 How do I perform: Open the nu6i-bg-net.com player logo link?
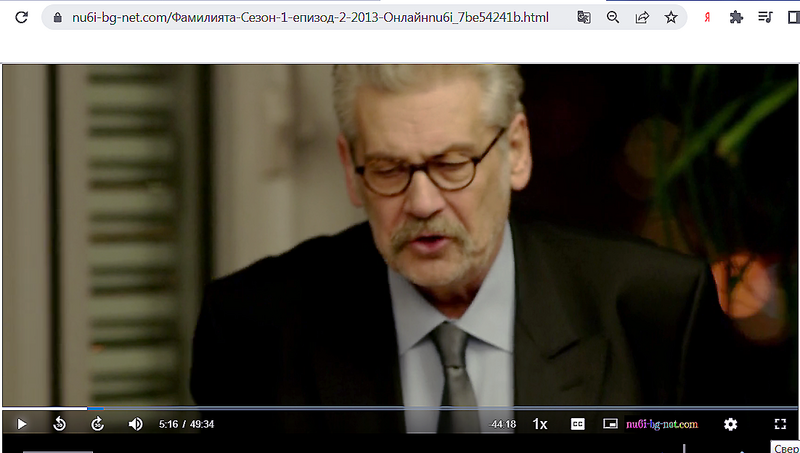coord(662,424)
